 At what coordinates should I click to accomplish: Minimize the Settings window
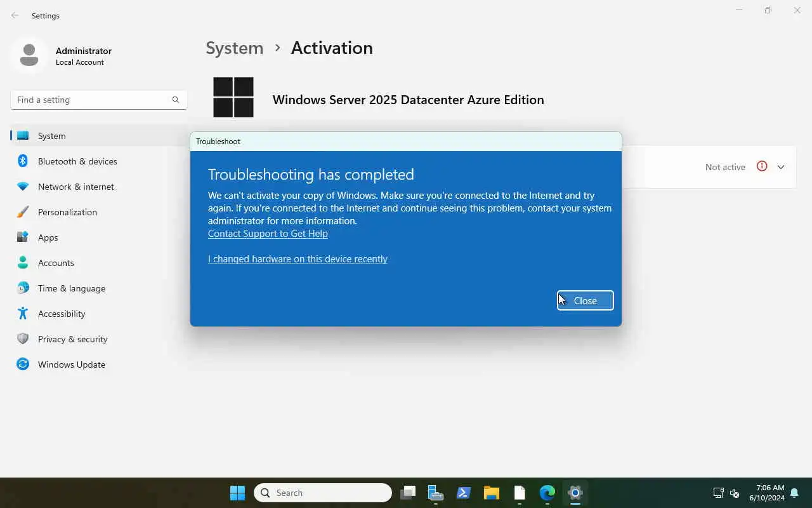pos(739,10)
